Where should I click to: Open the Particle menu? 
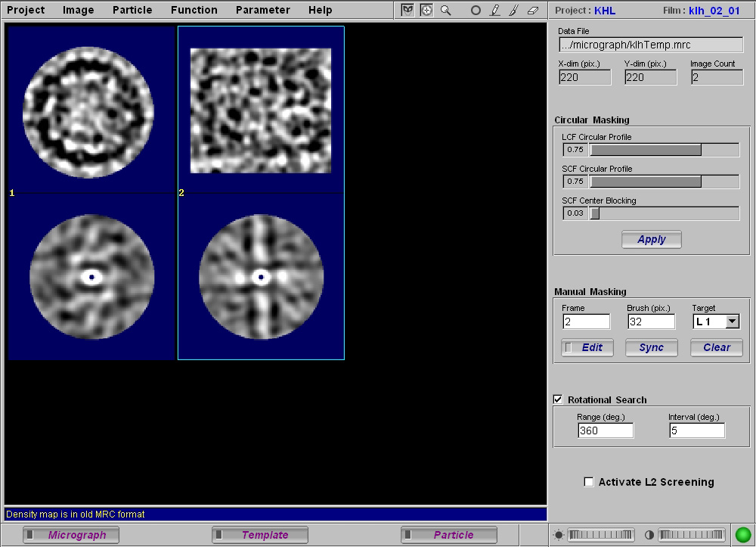click(x=132, y=10)
